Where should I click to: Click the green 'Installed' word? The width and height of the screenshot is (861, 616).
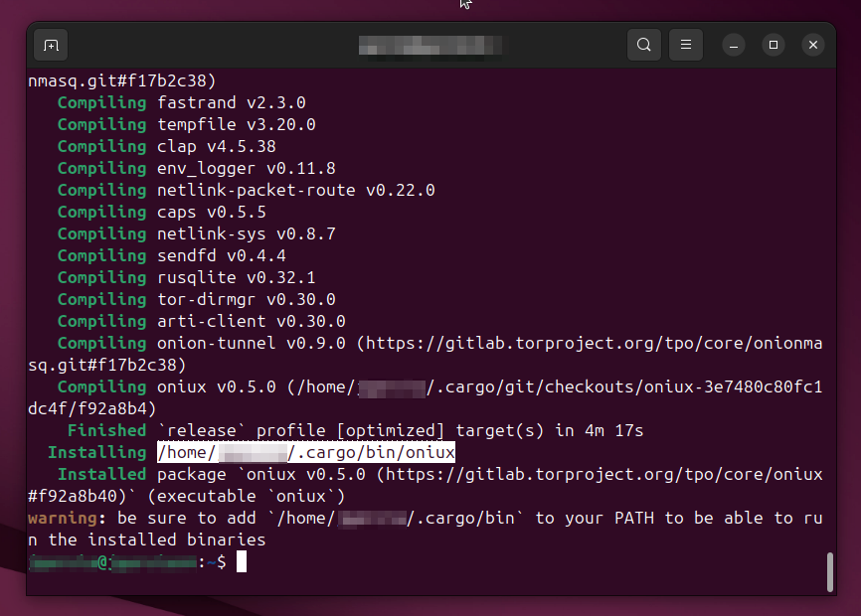pos(101,475)
